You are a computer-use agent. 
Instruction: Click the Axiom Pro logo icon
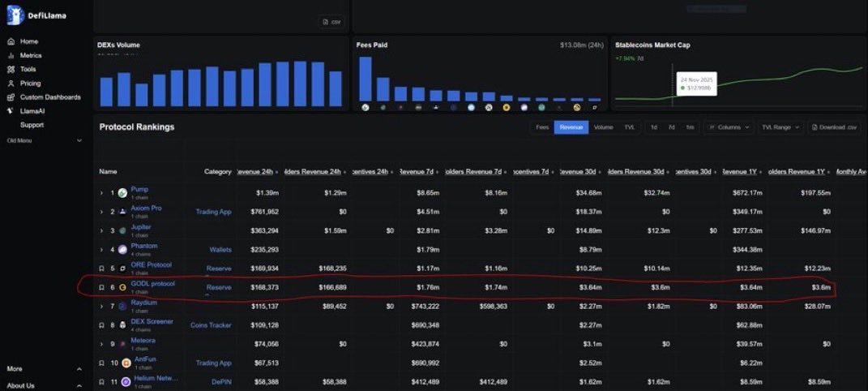[122, 212]
